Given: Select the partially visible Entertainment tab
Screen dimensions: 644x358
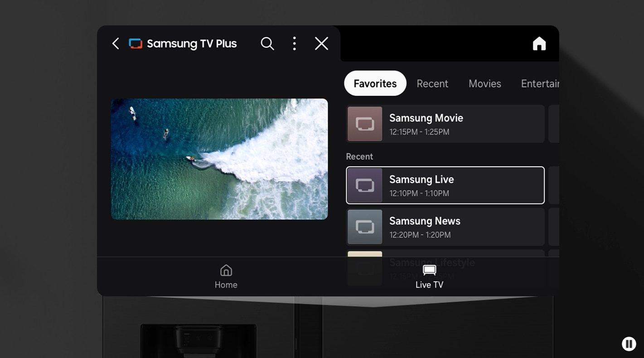Looking at the screenshot, I should click(540, 83).
